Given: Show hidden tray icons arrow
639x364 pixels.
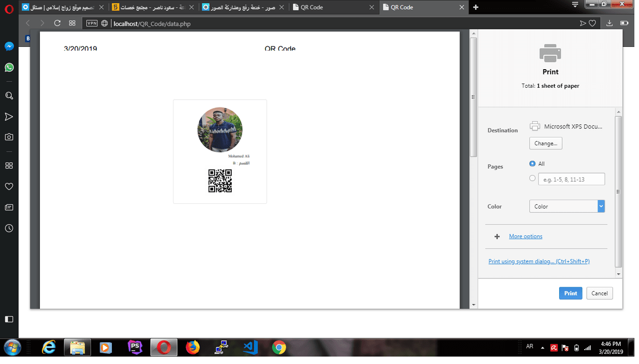Looking at the screenshot, I should (543, 348).
